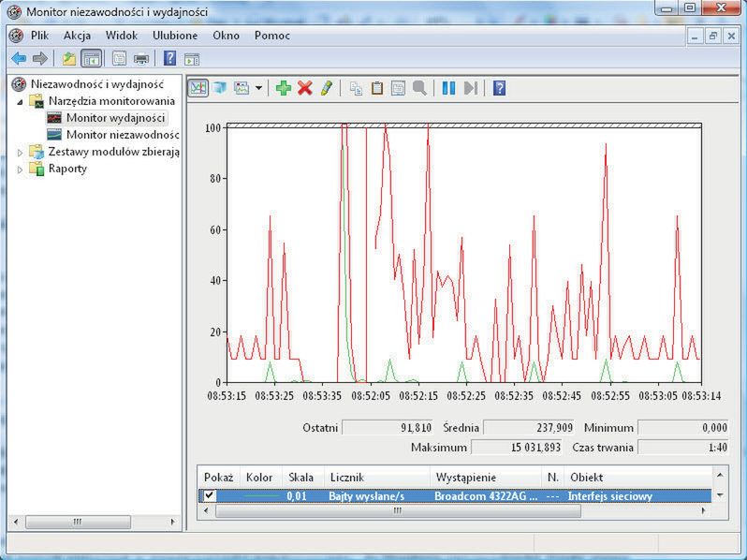Expand the Raporty tree node
The width and height of the screenshot is (747, 560).
[21, 169]
